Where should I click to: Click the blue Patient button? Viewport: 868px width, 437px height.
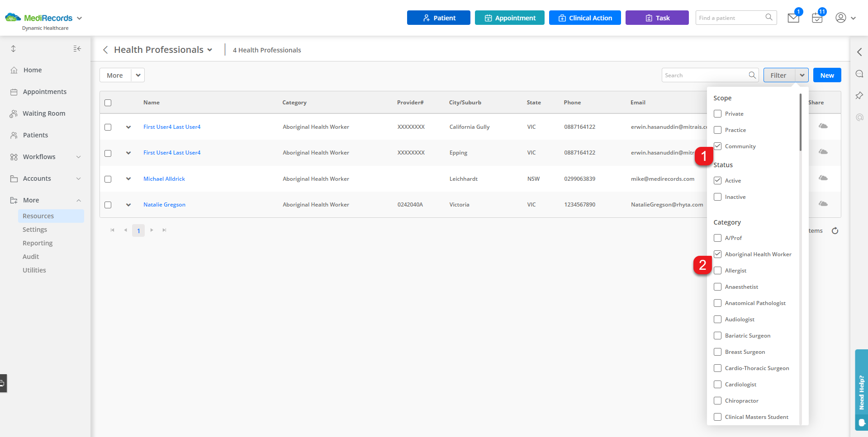click(438, 18)
